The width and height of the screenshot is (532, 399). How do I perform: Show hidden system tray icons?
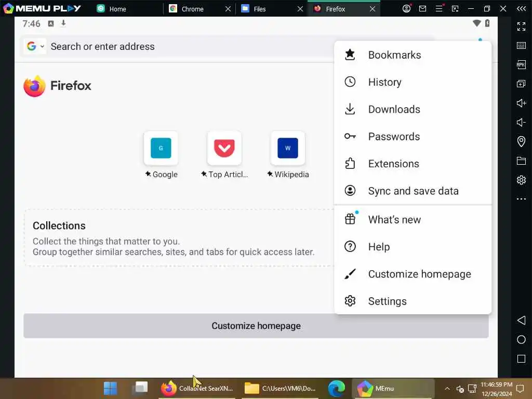coord(447,389)
